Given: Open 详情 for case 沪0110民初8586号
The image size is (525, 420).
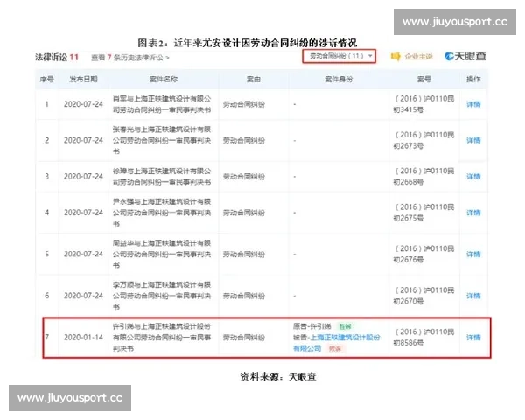Looking at the screenshot, I should (x=473, y=337).
